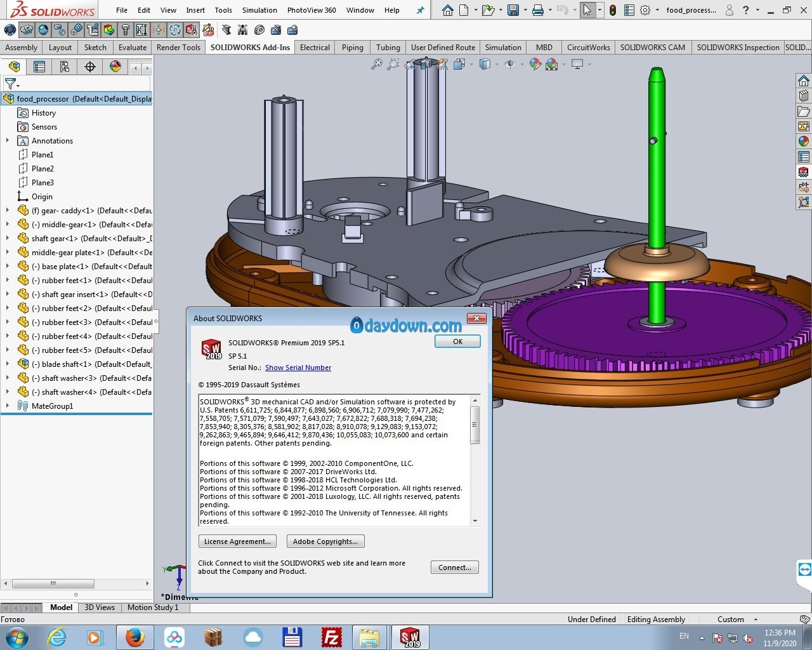Open the PropertyManager tab icon
This screenshot has height=650, width=812.
39,67
